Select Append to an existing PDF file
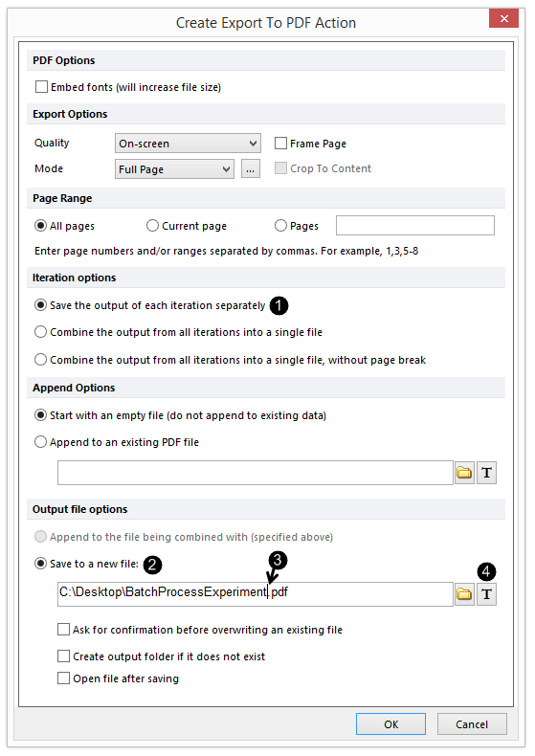The width and height of the screenshot is (535, 756). pos(40,442)
